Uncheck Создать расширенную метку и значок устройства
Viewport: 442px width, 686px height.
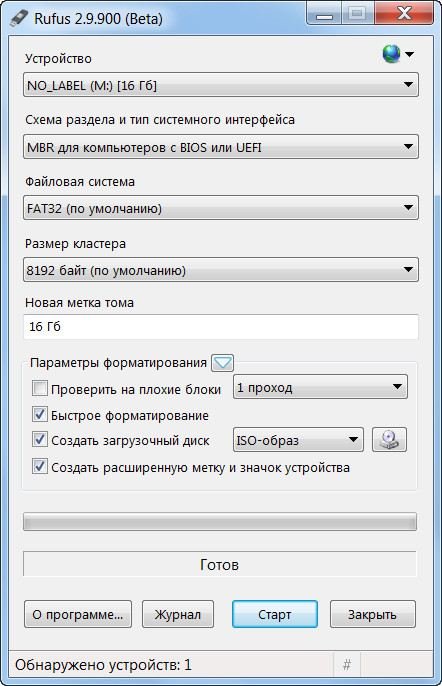[40, 466]
